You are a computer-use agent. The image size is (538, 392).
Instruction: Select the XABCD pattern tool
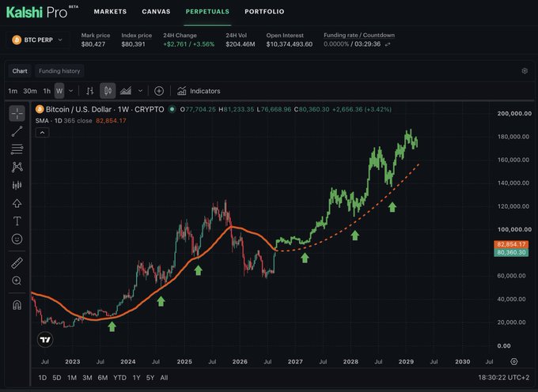17,167
